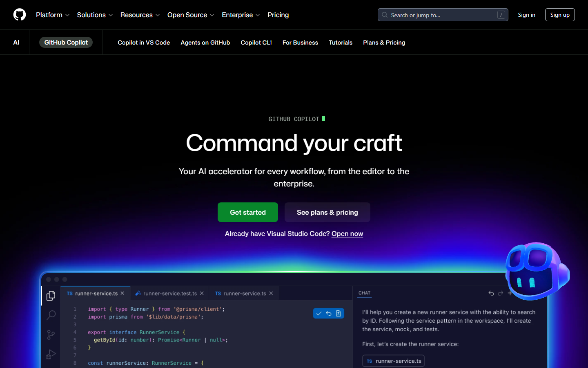Image resolution: width=588 pixels, height=368 pixels.
Task: Click the document icon in the suggestion toolbar
Action: pos(339,314)
